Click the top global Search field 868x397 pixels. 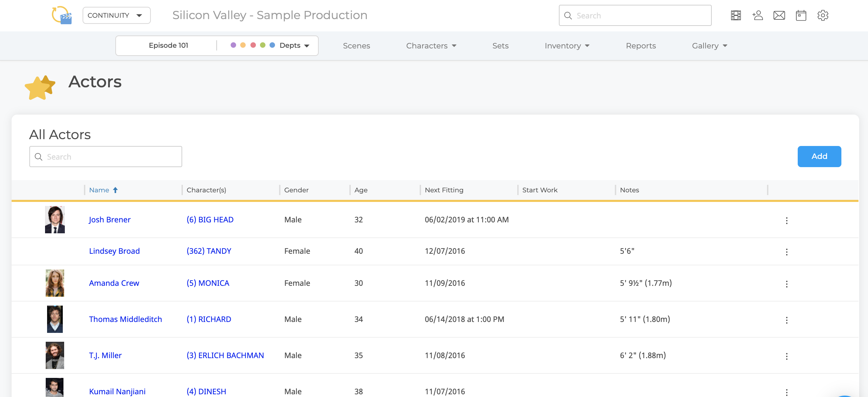tap(635, 15)
